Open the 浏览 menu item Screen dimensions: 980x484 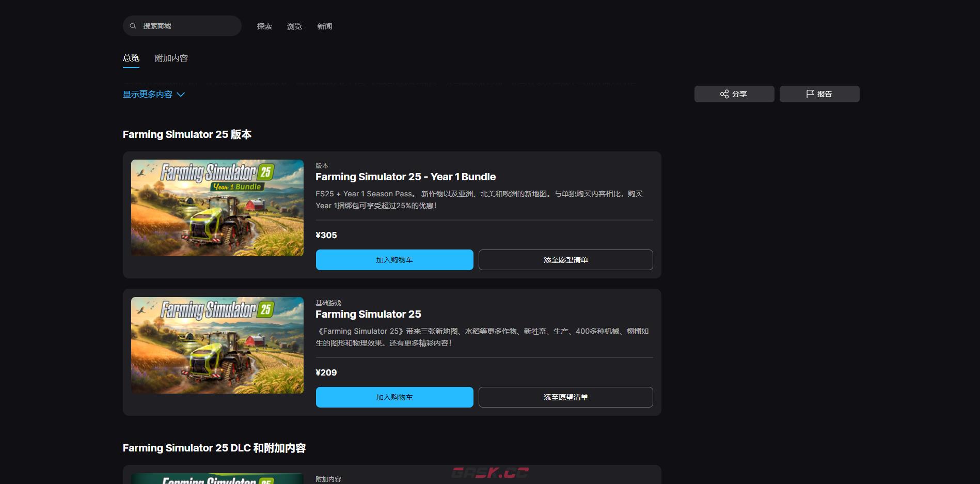click(294, 26)
